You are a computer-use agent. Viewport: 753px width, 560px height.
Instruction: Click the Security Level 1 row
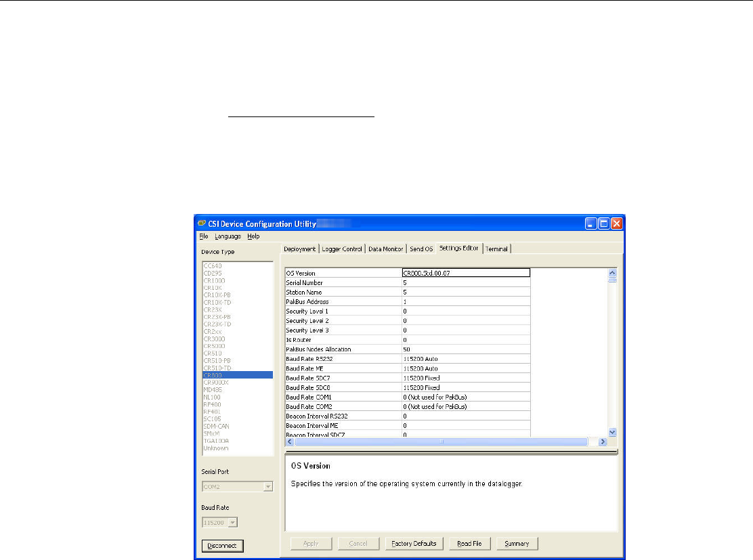click(408, 311)
